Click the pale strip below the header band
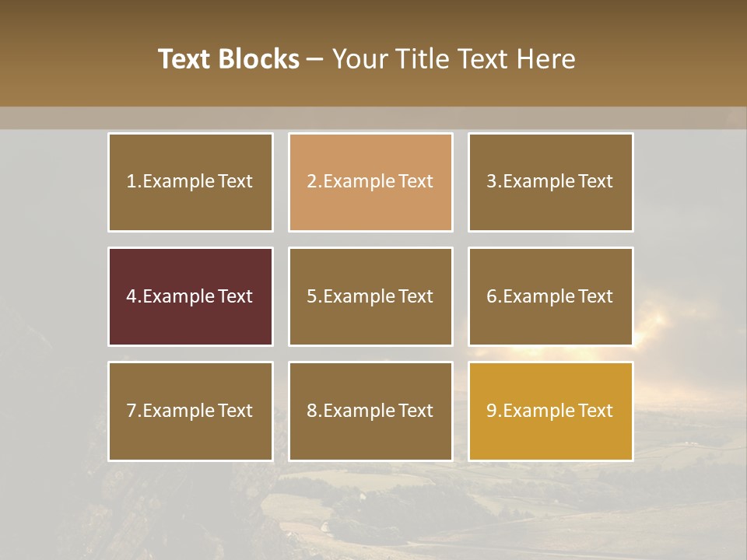This screenshot has width=747, height=560. (373, 118)
